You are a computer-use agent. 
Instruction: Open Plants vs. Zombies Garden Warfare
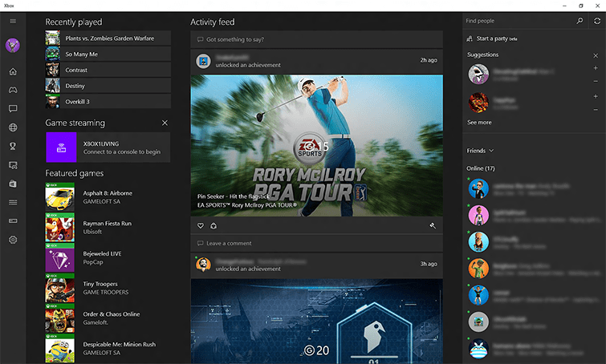(x=108, y=38)
